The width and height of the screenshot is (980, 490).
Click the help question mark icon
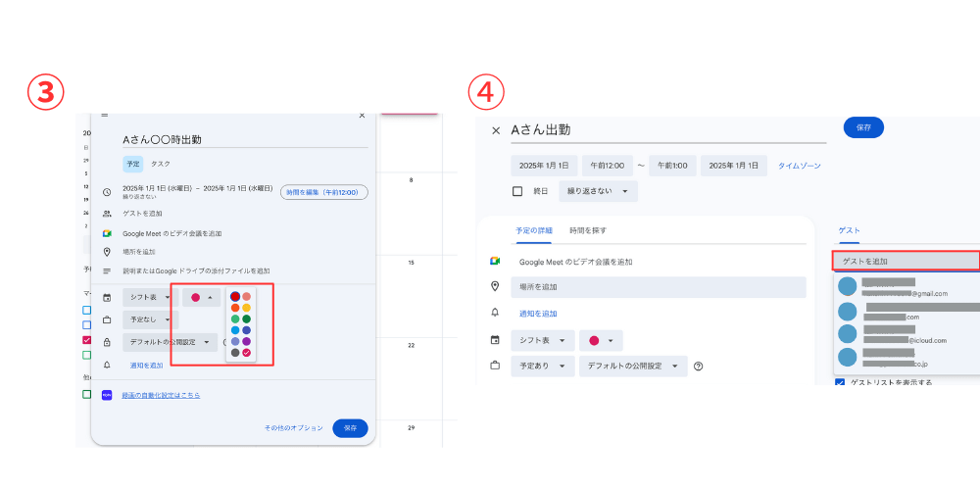(698, 367)
